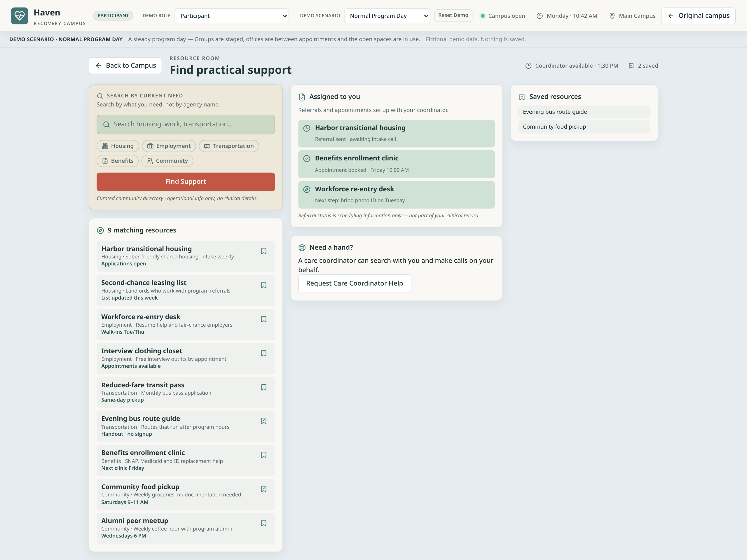Click Back to Campus button

click(125, 66)
